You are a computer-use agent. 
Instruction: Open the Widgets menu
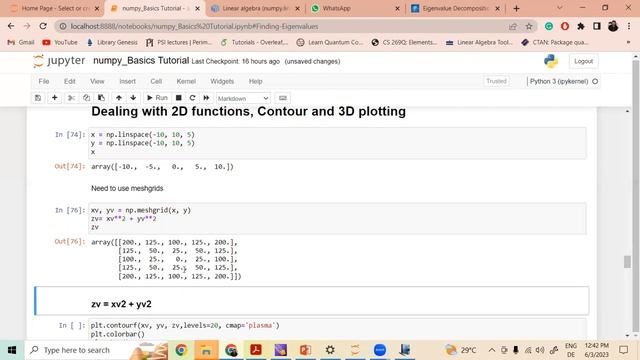(222, 81)
